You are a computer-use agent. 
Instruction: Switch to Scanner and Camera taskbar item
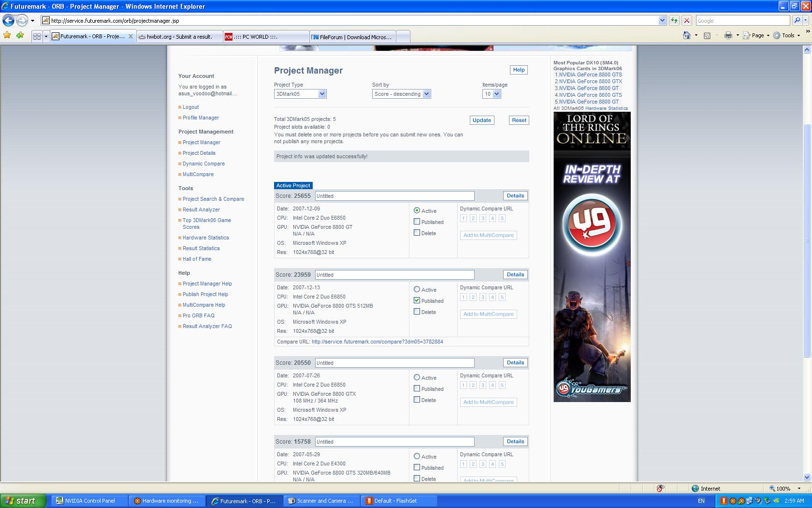pos(322,501)
